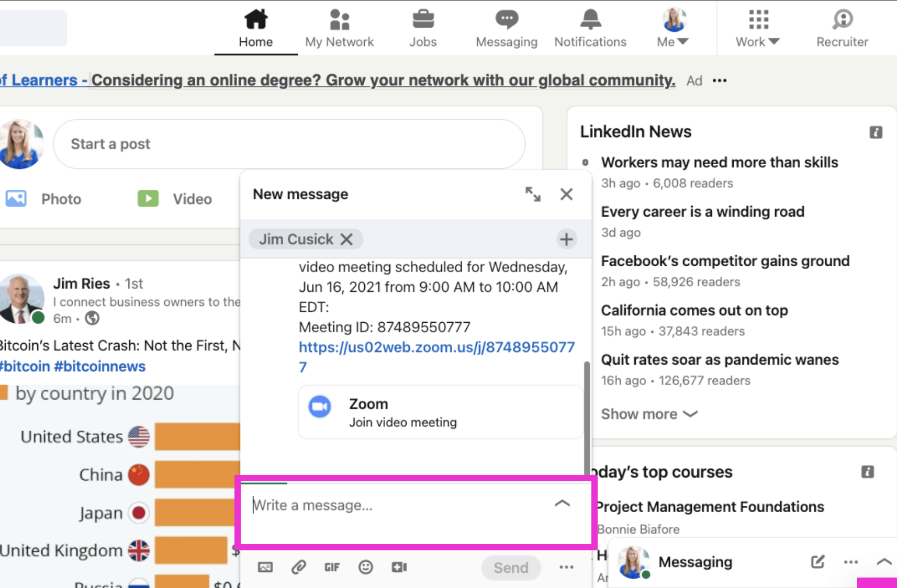Click the online degree ad link
The width and height of the screenshot is (897, 588).
pos(384,80)
